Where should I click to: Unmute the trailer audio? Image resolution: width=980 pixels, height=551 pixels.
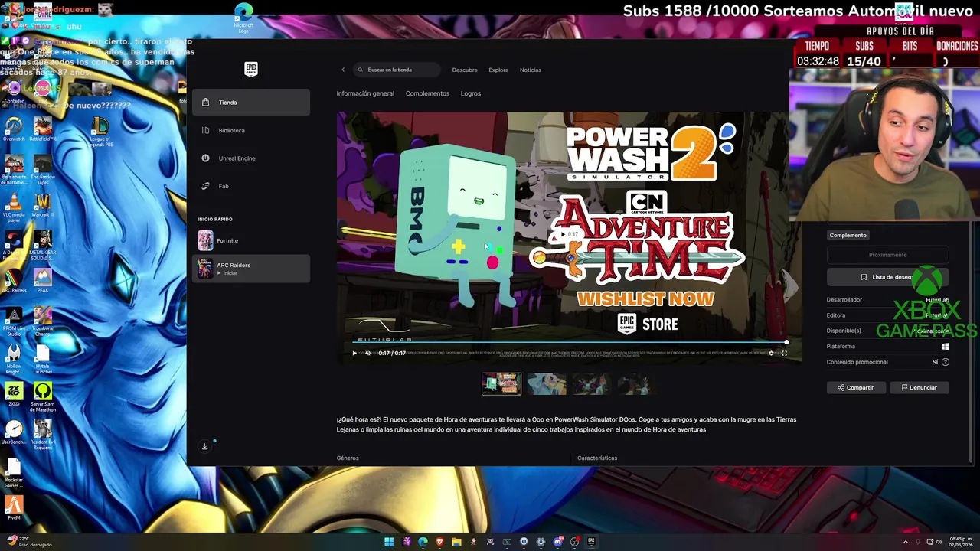pyautogui.click(x=367, y=353)
